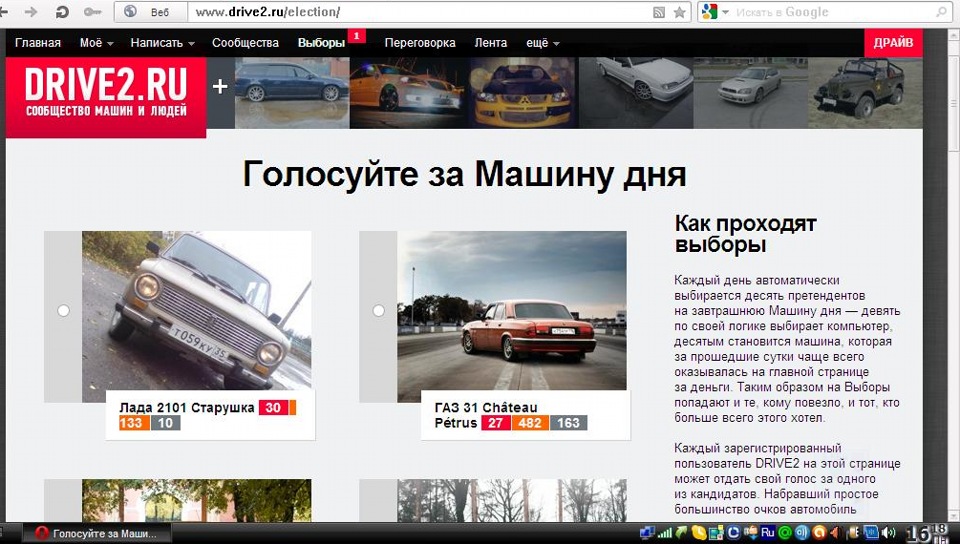Open Выборы menu item
Screen dimensions: 960x544
coord(321,43)
